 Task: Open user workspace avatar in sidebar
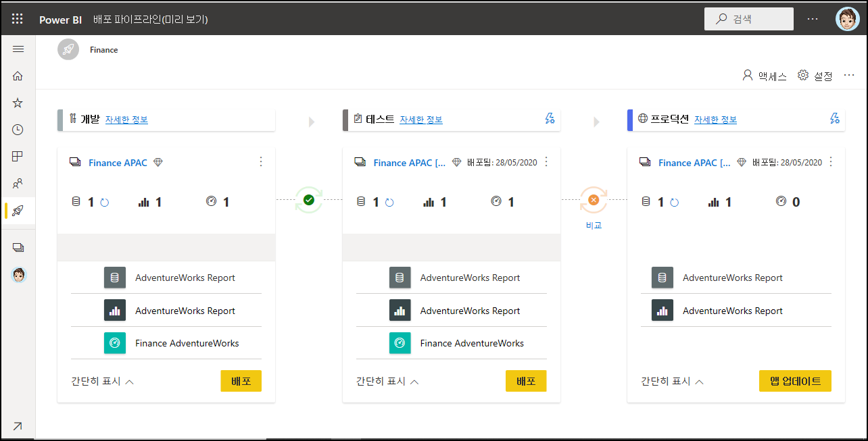click(x=19, y=275)
